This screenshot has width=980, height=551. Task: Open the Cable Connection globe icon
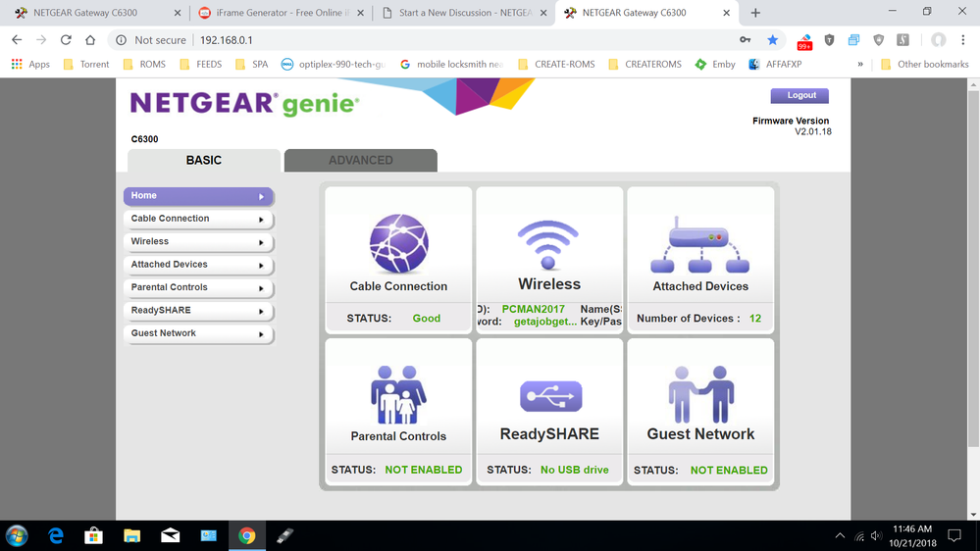pos(398,244)
